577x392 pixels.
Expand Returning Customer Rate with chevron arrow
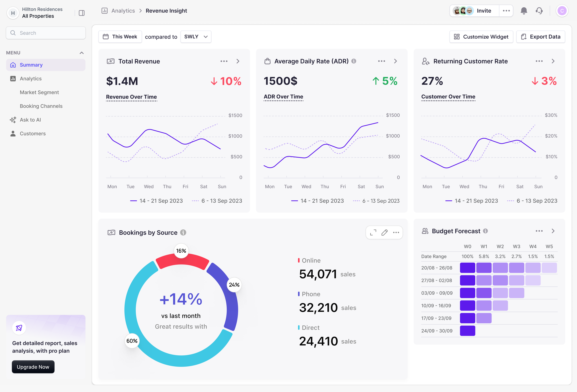pyautogui.click(x=553, y=61)
